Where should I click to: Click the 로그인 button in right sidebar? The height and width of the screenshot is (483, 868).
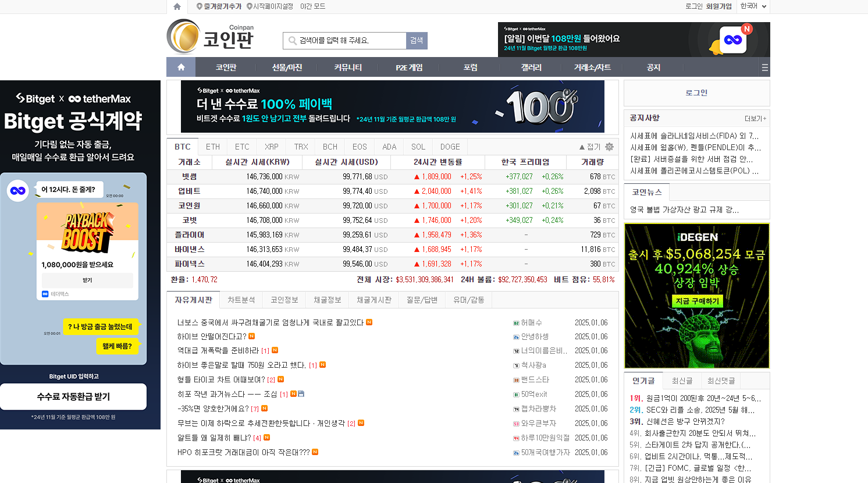pyautogui.click(x=696, y=93)
